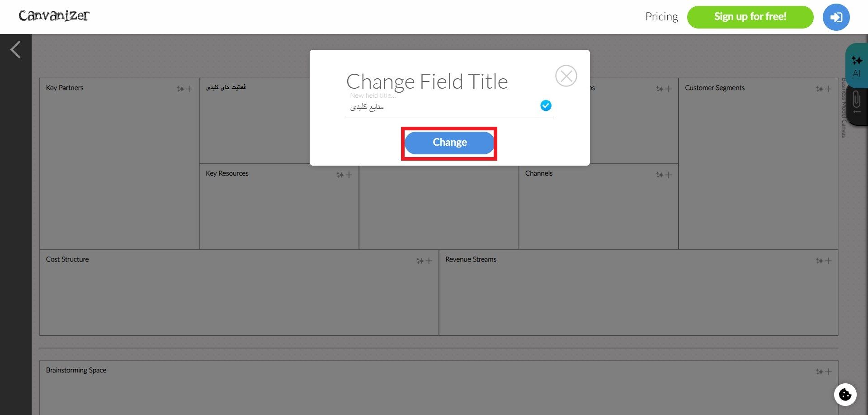The height and width of the screenshot is (415, 868).
Task: Add a note to Cost Structure with plus
Action: 429,261
